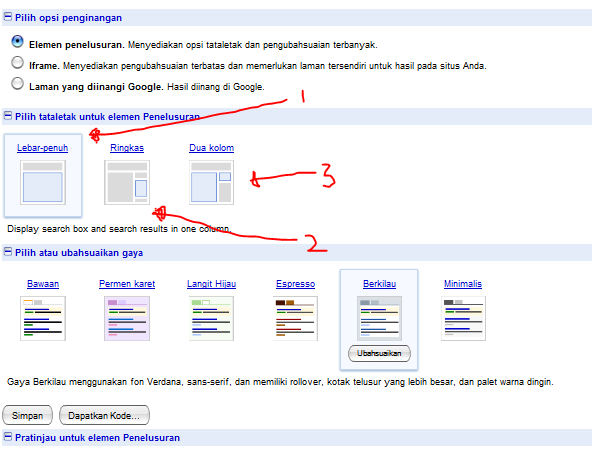Collapse the Pilih atau ubahsuaikan gaya section
Image resolution: width=594 pixels, height=455 pixels.
[x=8, y=252]
